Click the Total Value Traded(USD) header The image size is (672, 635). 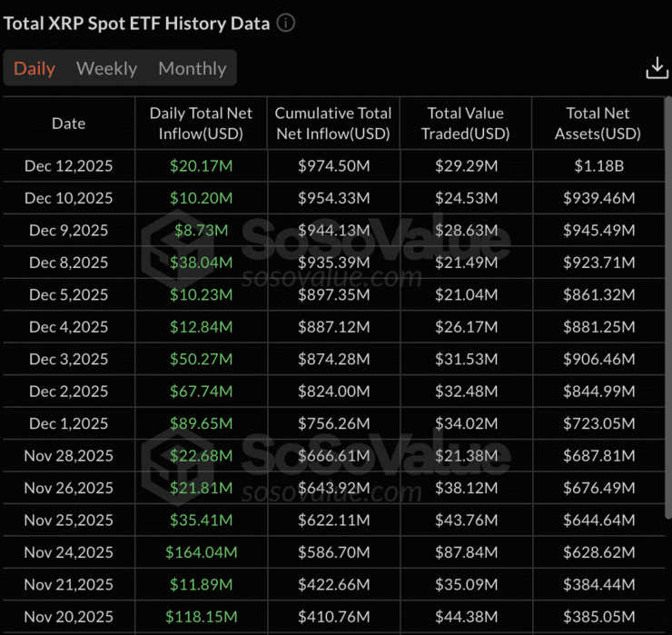pos(466,124)
